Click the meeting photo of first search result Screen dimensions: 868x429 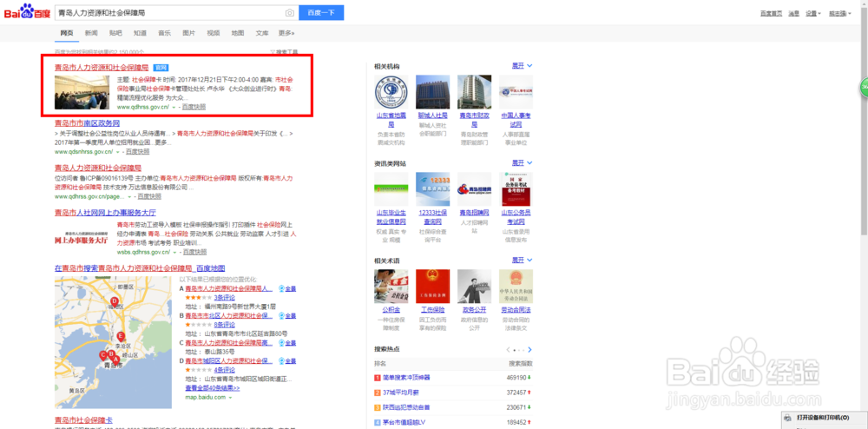click(82, 92)
